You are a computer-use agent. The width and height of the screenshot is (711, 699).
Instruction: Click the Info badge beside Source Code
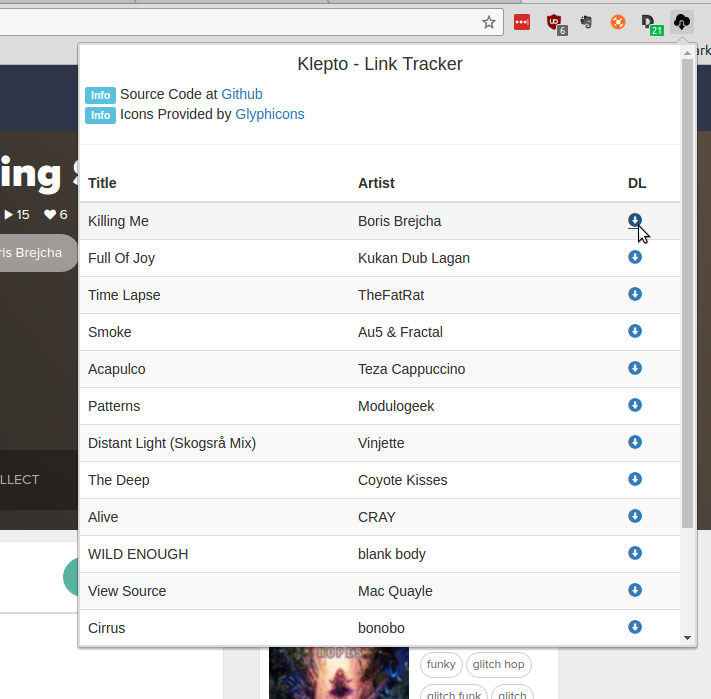(x=100, y=95)
